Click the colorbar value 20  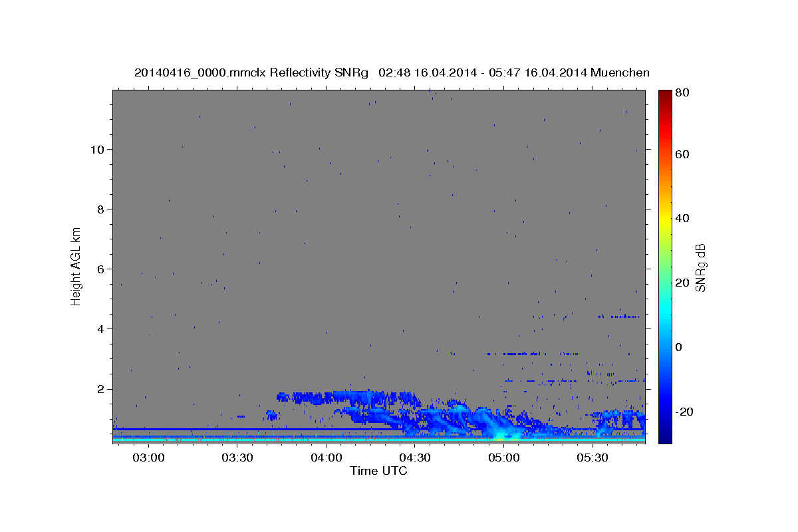tap(682, 283)
